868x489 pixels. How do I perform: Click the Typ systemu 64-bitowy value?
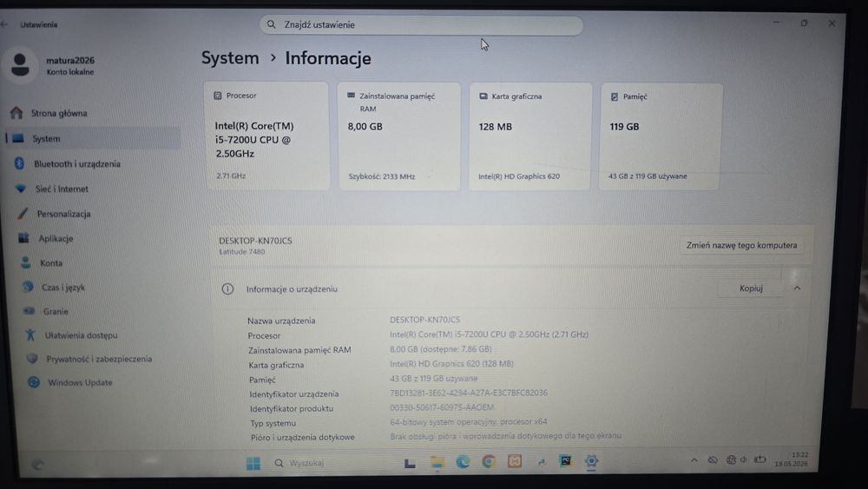tap(469, 421)
